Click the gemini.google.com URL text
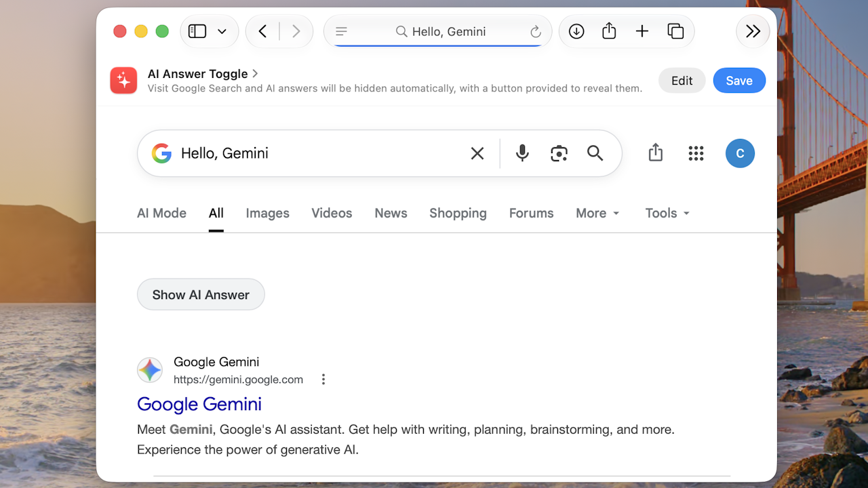 coord(238,380)
